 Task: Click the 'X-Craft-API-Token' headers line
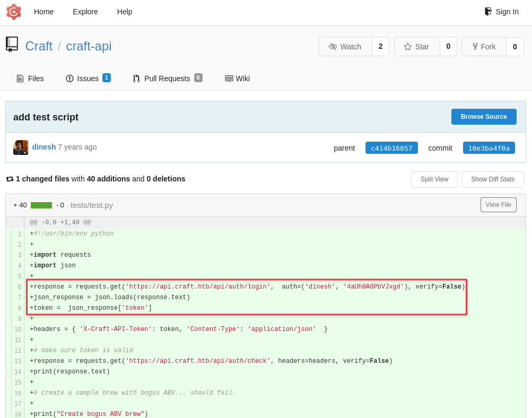click(179, 329)
